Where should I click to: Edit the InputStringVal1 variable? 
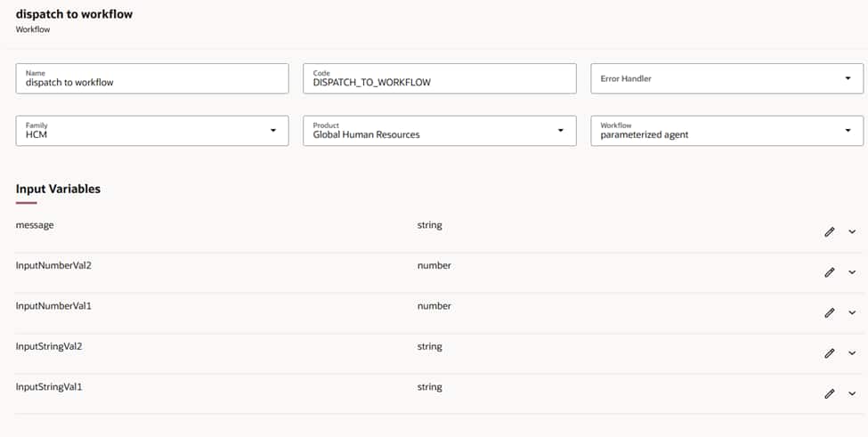(x=830, y=393)
